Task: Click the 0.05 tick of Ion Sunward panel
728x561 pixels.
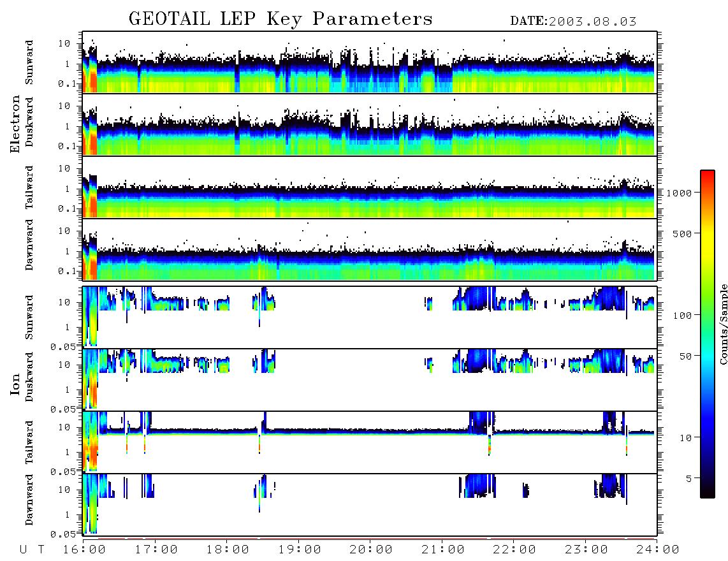Action: click(x=63, y=347)
